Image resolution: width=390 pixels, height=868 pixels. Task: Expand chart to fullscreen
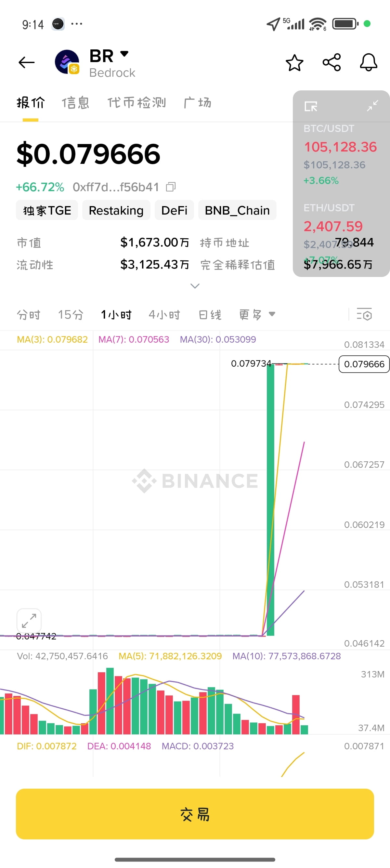[x=29, y=620]
